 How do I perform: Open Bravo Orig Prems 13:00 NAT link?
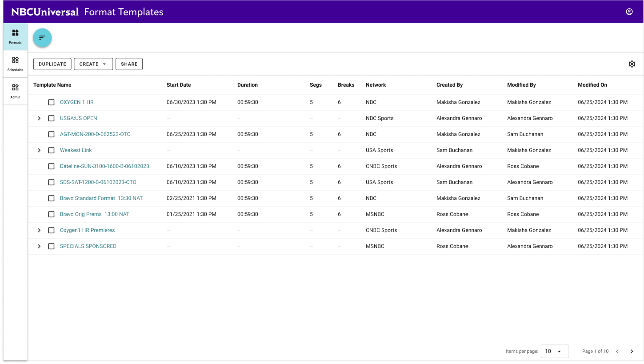tap(95, 214)
